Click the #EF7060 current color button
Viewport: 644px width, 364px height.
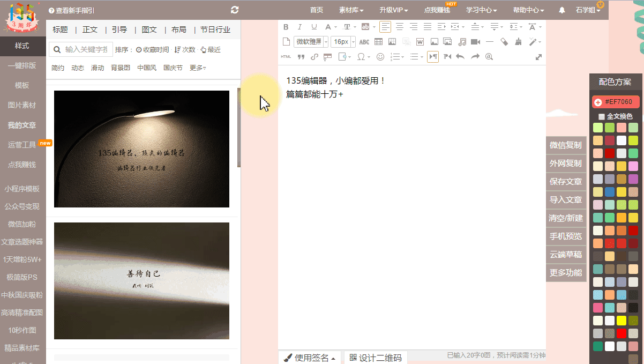pyautogui.click(x=616, y=102)
